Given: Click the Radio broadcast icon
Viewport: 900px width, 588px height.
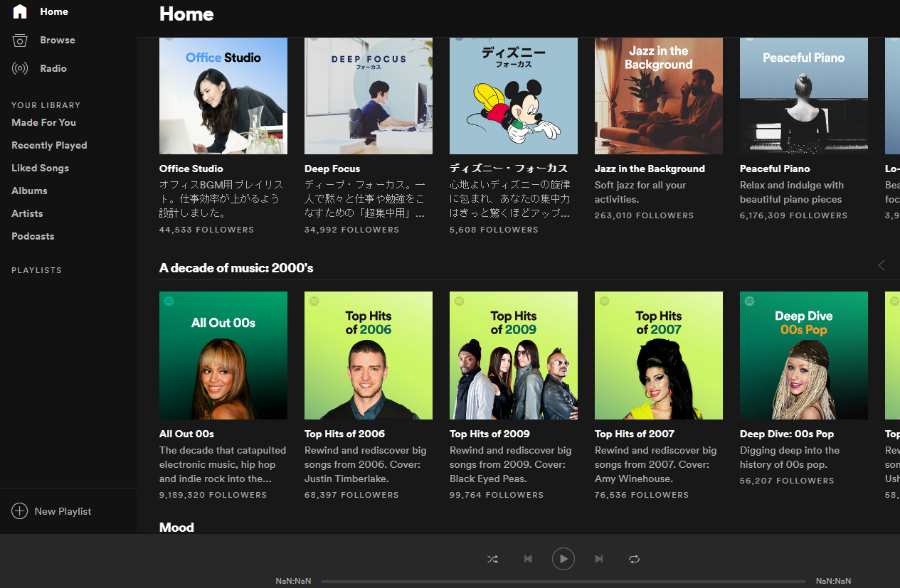Looking at the screenshot, I should click(x=20, y=68).
